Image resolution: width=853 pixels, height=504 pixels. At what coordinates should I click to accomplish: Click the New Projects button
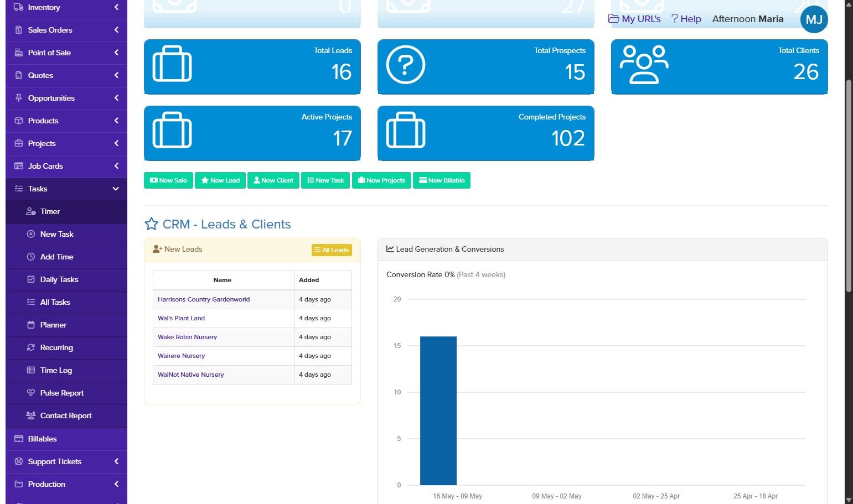[381, 180]
